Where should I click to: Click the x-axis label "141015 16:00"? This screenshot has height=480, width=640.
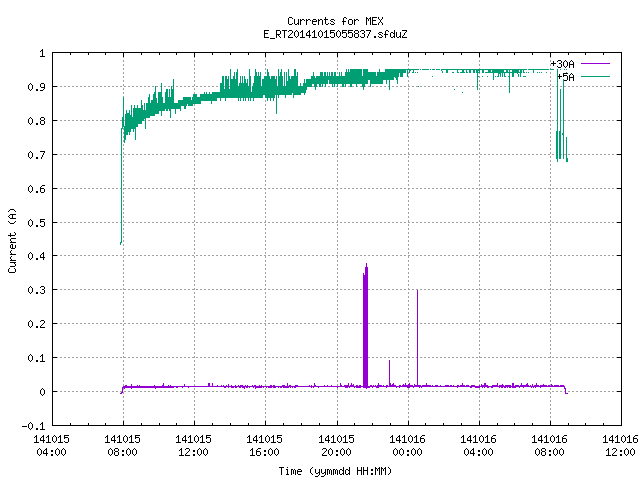[x=264, y=445]
